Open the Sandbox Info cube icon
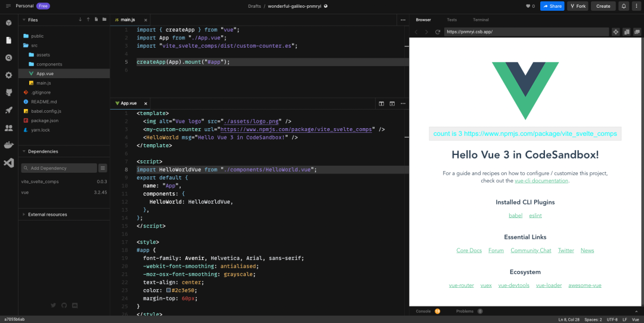 (8, 23)
